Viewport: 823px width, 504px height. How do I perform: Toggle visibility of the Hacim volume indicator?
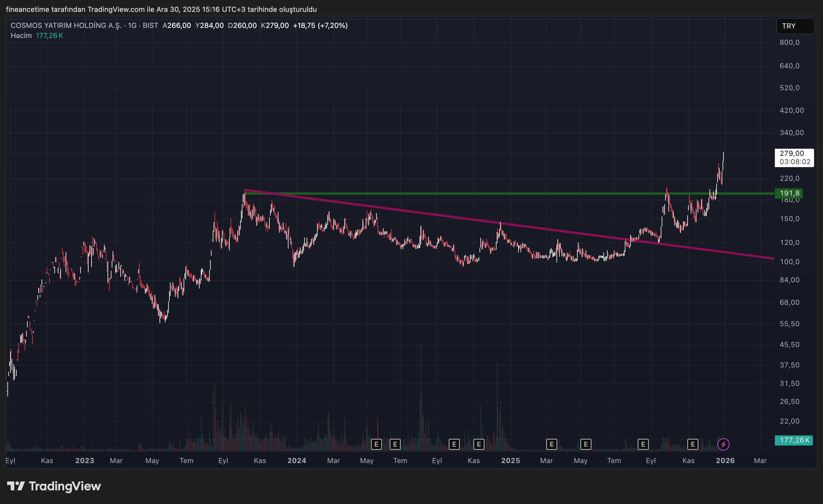pos(21,35)
